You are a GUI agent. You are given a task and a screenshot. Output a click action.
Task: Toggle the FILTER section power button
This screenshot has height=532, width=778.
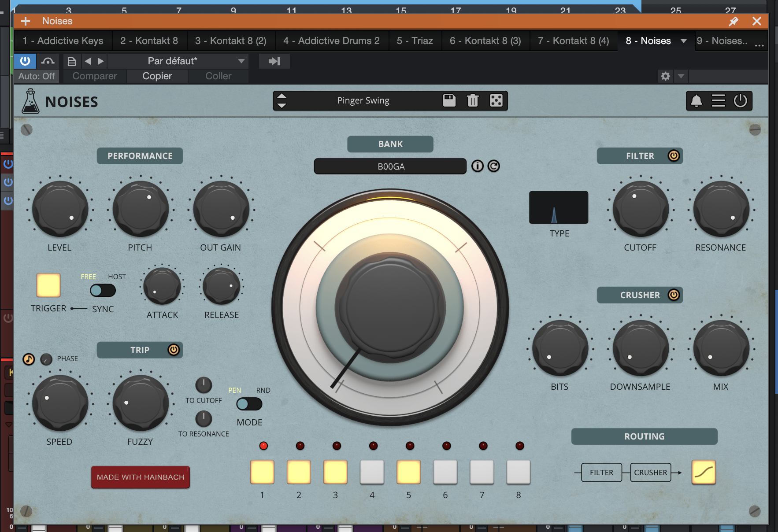pyautogui.click(x=674, y=155)
